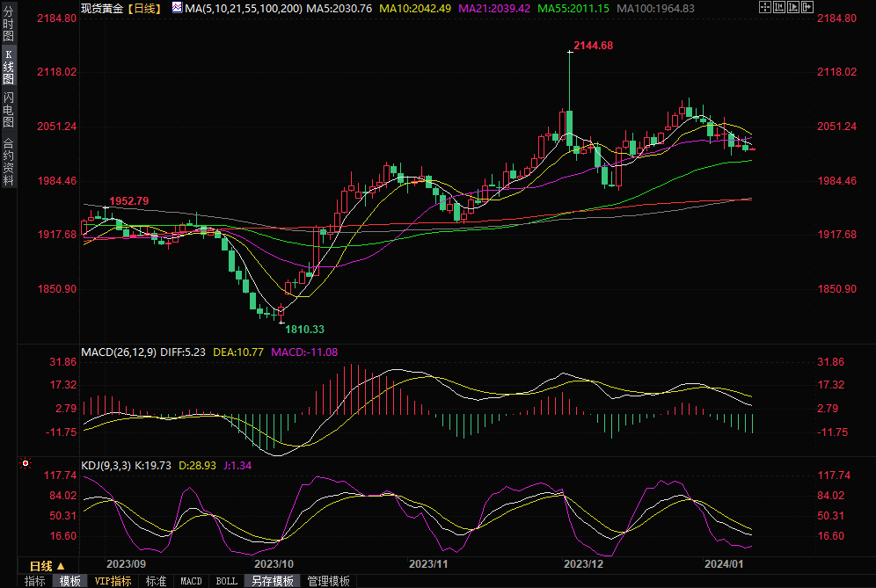Select the 指标 bottom tab
This screenshot has height=588, width=876.
pyautogui.click(x=34, y=581)
